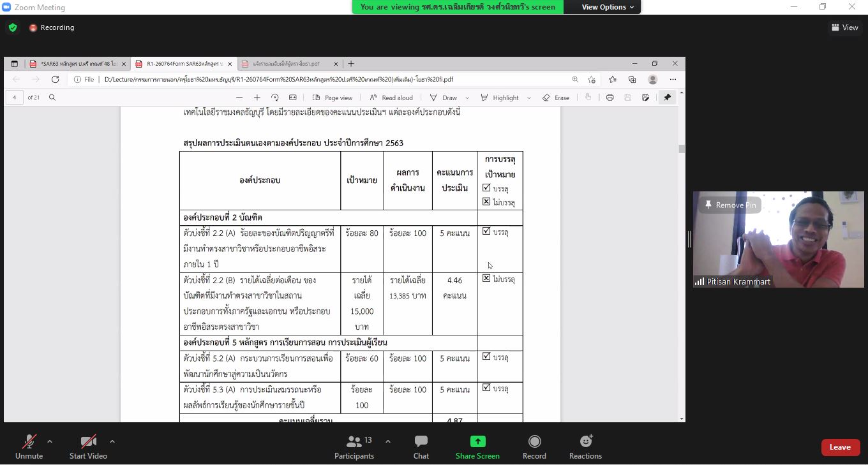This screenshot has width=868, height=465.
Task: Click the browser back arrow
Action: pos(16,79)
